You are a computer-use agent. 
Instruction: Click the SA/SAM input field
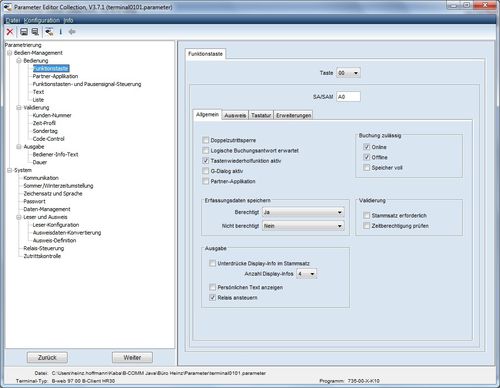pos(348,97)
